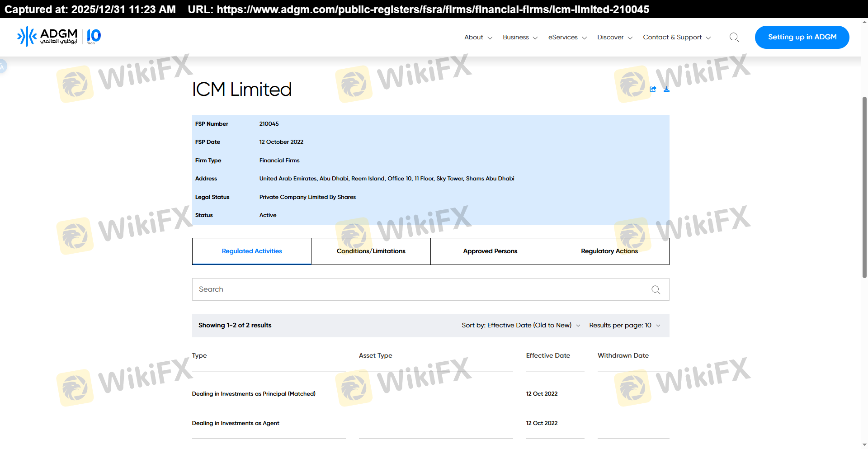This screenshot has height=449, width=868.
Task: Expand the Business menu
Action: [520, 37]
